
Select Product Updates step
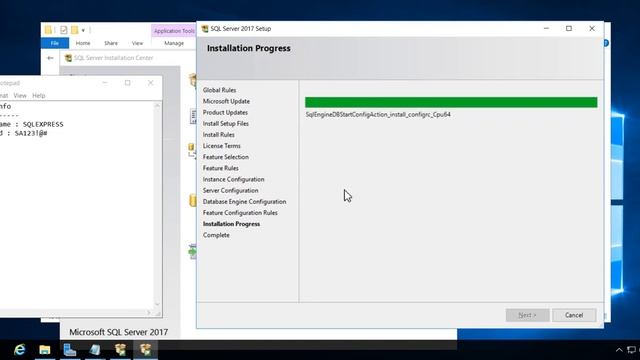(x=225, y=112)
